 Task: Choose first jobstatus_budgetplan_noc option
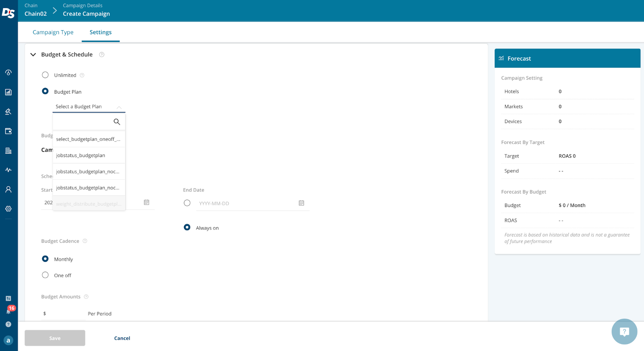click(x=89, y=171)
